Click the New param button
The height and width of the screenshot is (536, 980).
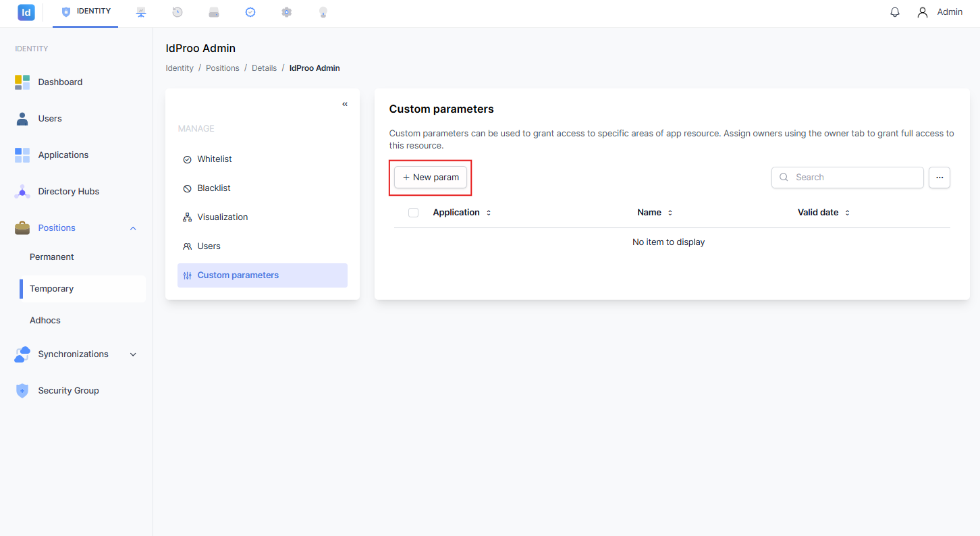point(431,178)
